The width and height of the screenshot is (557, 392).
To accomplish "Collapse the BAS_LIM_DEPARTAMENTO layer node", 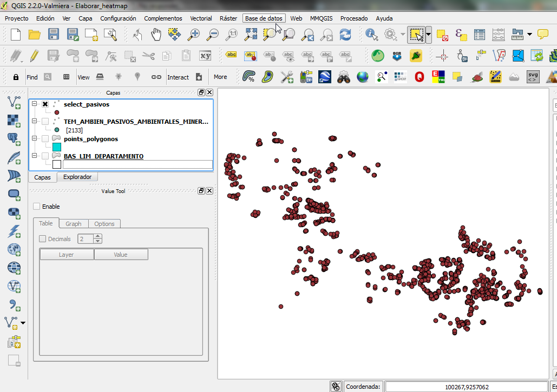I will tap(34, 155).
